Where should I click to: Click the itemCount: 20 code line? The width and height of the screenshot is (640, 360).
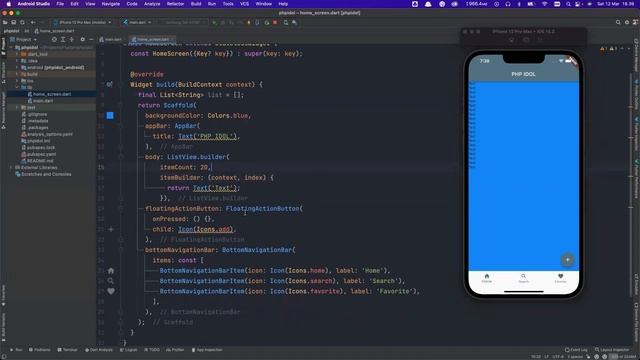point(185,167)
